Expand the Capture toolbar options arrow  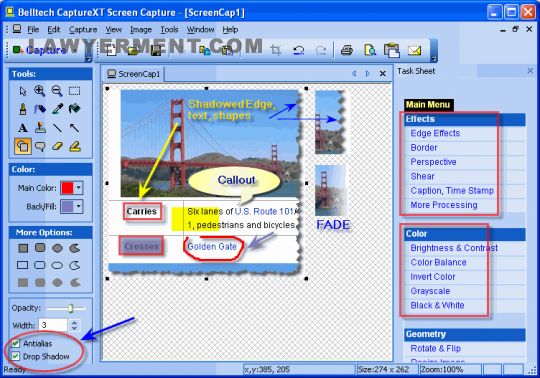point(88,59)
